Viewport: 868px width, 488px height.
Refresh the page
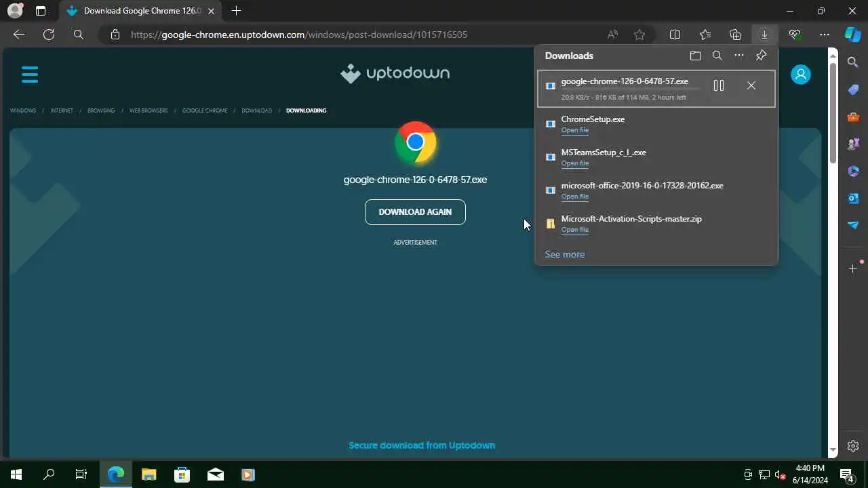[49, 35]
